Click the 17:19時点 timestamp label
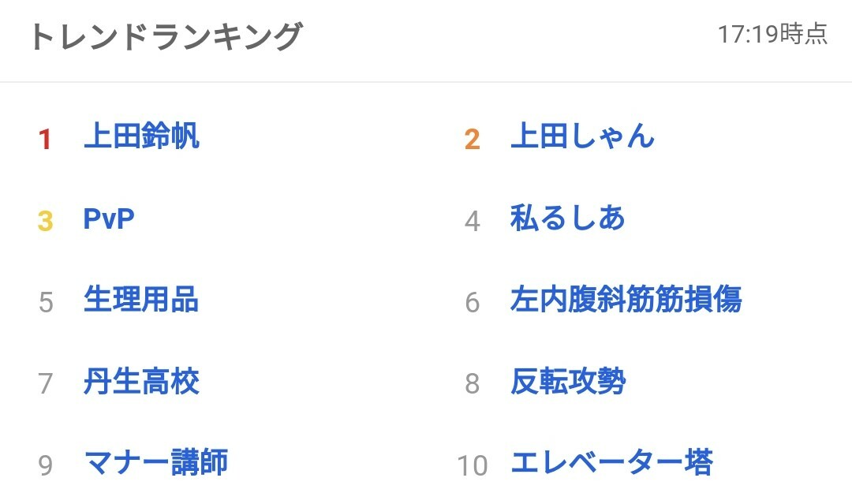The height and width of the screenshot is (504, 852). (x=772, y=34)
